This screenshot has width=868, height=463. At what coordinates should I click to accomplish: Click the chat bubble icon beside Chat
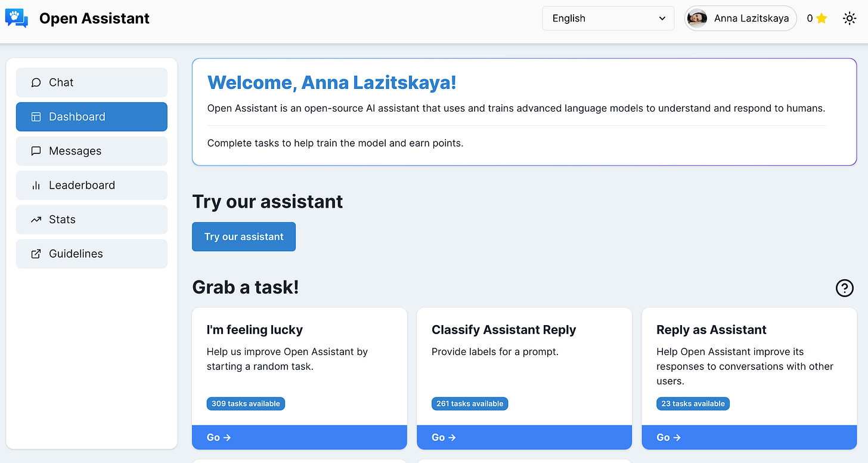(36, 82)
